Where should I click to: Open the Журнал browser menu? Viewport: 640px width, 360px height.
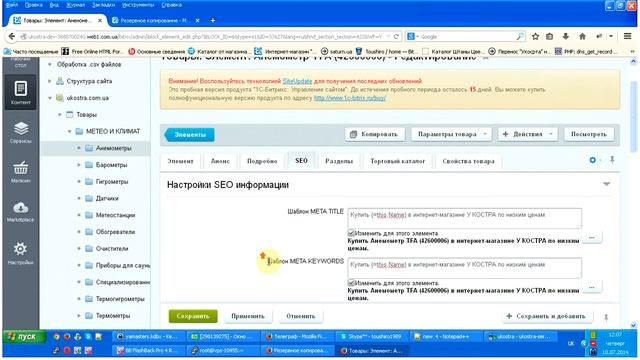[76, 5]
